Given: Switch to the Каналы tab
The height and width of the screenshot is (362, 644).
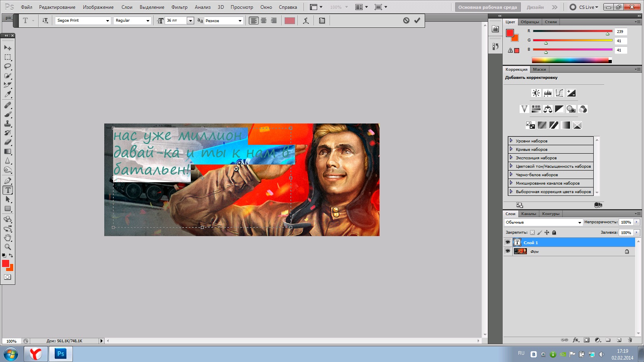Looking at the screenshot, I should [528, 214].
